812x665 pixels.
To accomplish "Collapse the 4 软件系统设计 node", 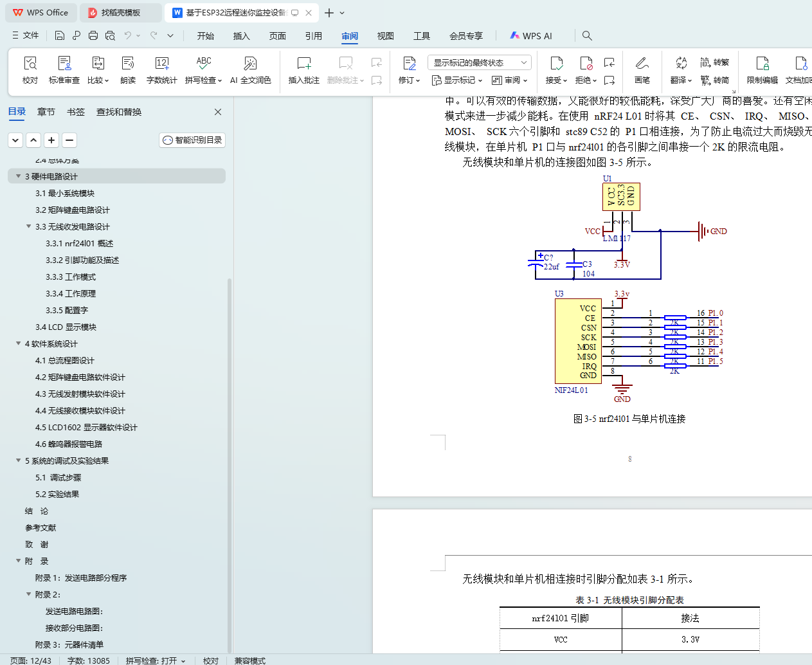I will (18, 343).
